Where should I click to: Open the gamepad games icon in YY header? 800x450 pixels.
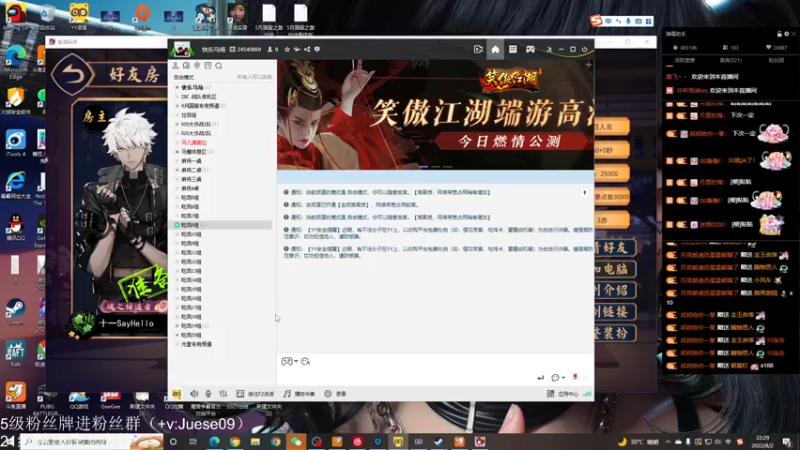pyautogui.click(x=530, y=49)
